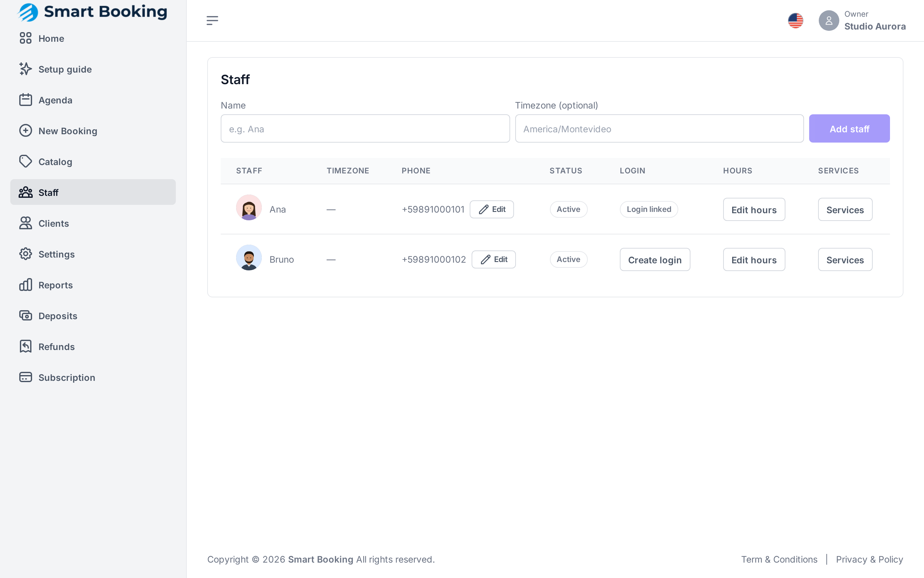Open Services for Bruno

tap(845, 260)
